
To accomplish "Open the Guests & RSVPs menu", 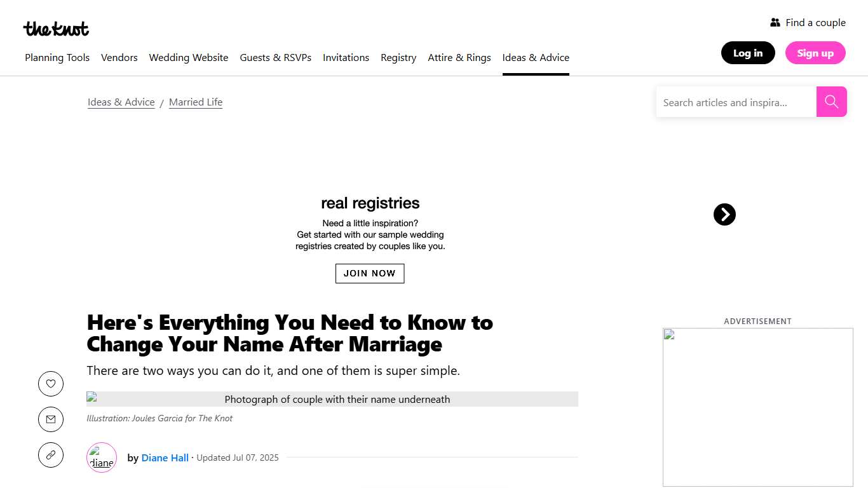I will [x=276, y=58].
